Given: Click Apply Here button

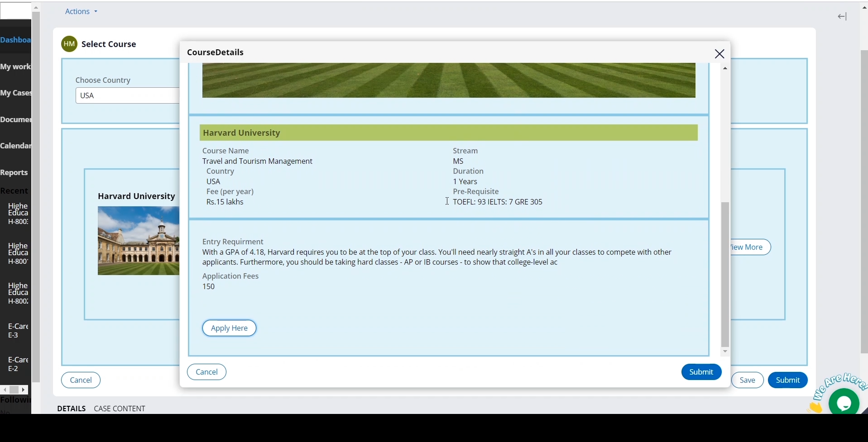Looking at the screenshot, I should (229, 328).
